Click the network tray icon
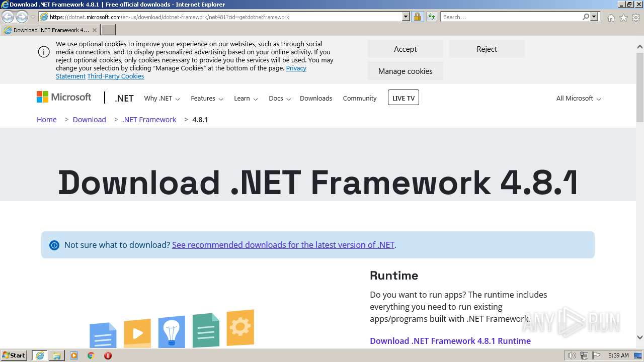Viewport: 644px width, 362px height. click(x=584, y=355)
